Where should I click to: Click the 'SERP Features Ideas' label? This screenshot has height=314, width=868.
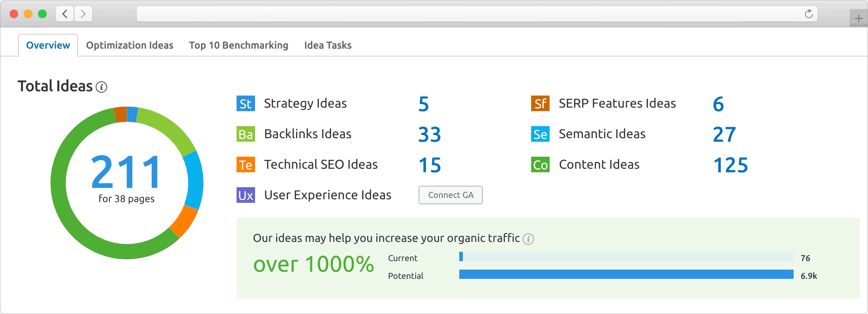click(617, 103)
